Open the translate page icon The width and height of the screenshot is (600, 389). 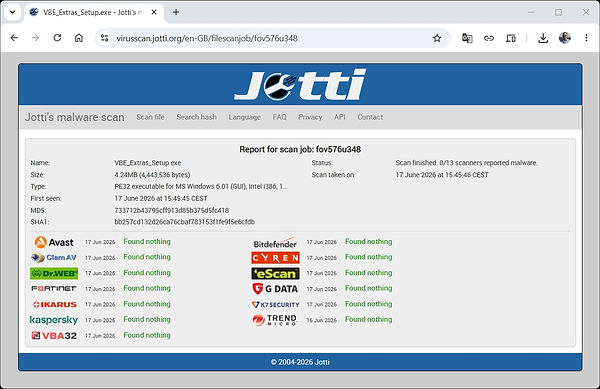pyautogui.click(x=467, y=38)
